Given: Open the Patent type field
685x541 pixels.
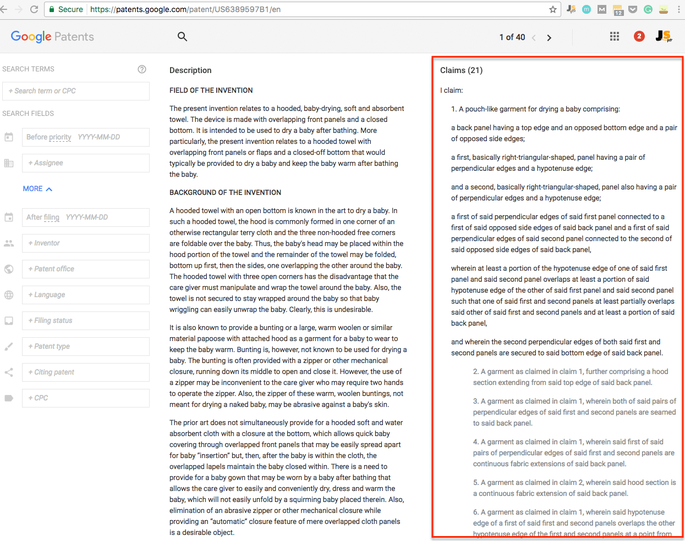Looking at the screenshot, I should click(x=86, y=347).
